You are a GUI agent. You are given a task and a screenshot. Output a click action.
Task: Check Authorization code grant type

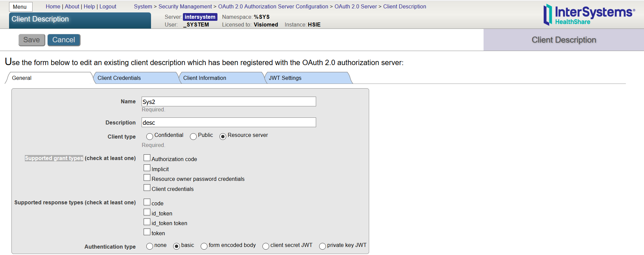click(x=147, y=158)
